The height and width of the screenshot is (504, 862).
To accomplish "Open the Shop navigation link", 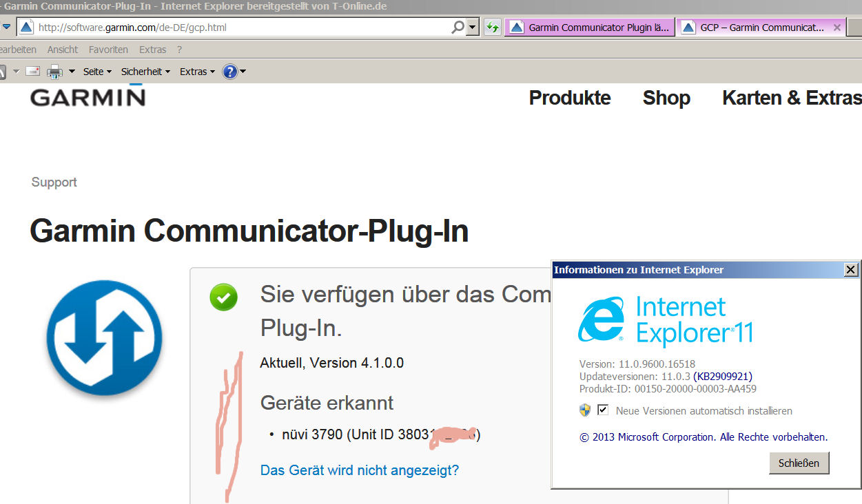I will (666, 98).
